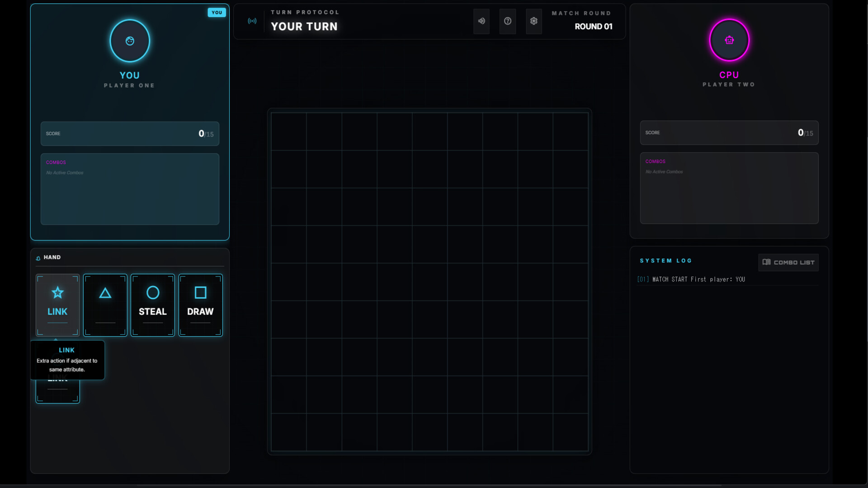The height and width of the screenshot is (488, 868).
Task: Click the top-left cell of the board grid
Action: pyautogui.click(x=289, y=131)
